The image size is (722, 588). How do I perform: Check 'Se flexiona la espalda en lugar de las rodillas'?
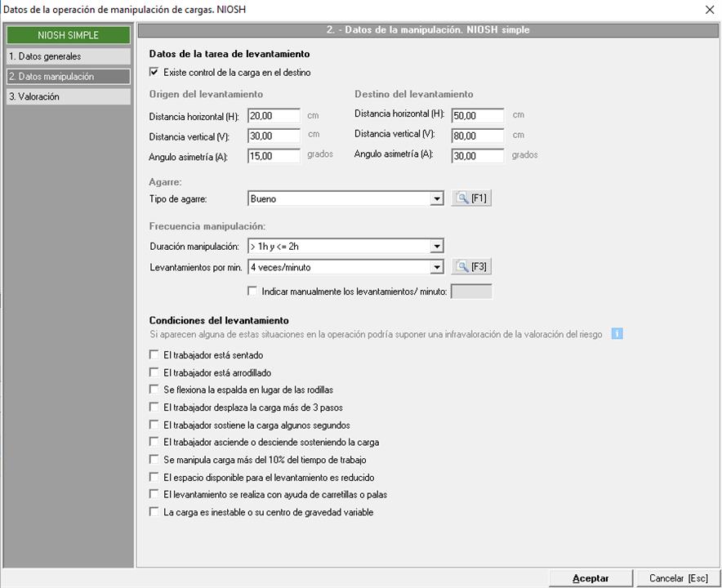pyautogui.click(x=154, y=390)
